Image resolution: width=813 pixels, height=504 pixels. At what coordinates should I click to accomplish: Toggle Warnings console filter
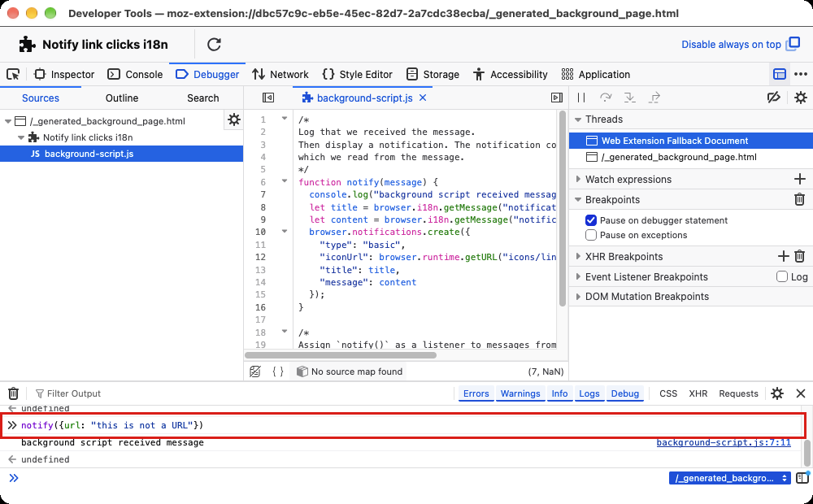520,393
